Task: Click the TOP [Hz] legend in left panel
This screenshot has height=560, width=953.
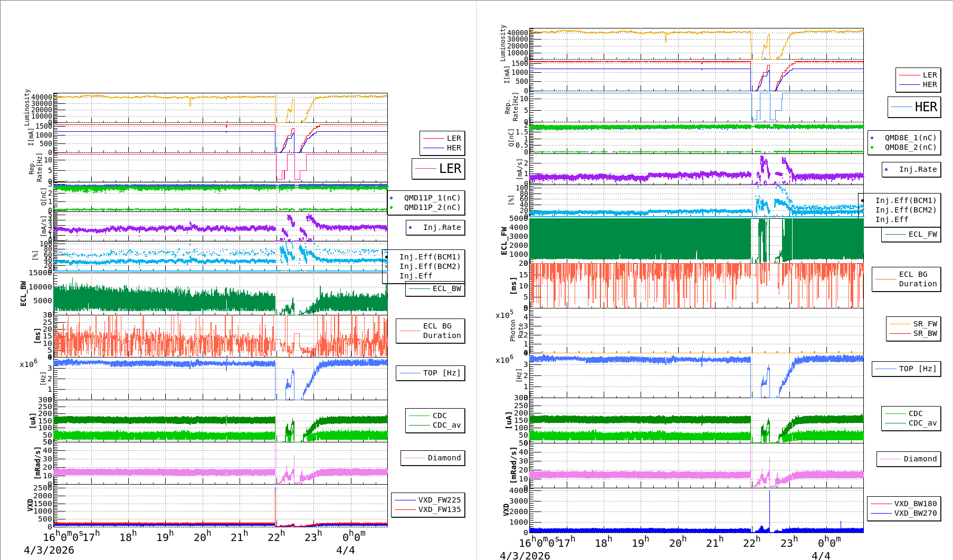Action: click(x=441, y=373)
